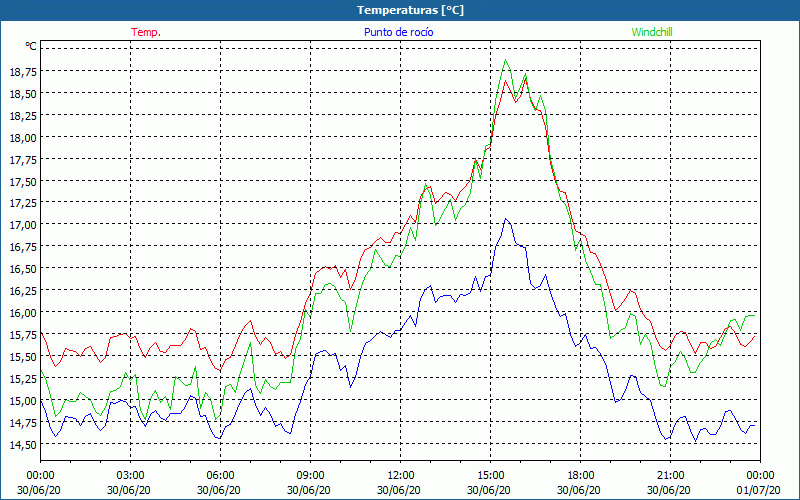Click the 17,00 y-axis value
The image size is (800, 500).
pyautogui.click(x=23, y=224)
